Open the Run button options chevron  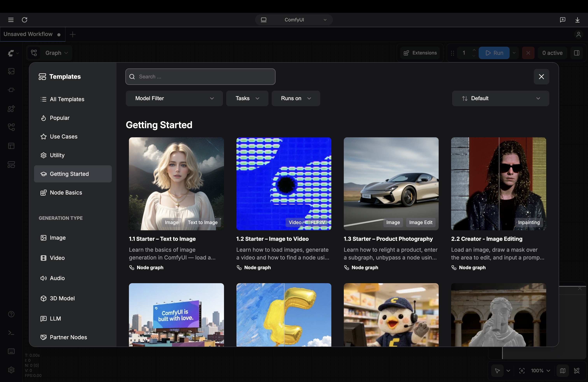tap(514, 53)
